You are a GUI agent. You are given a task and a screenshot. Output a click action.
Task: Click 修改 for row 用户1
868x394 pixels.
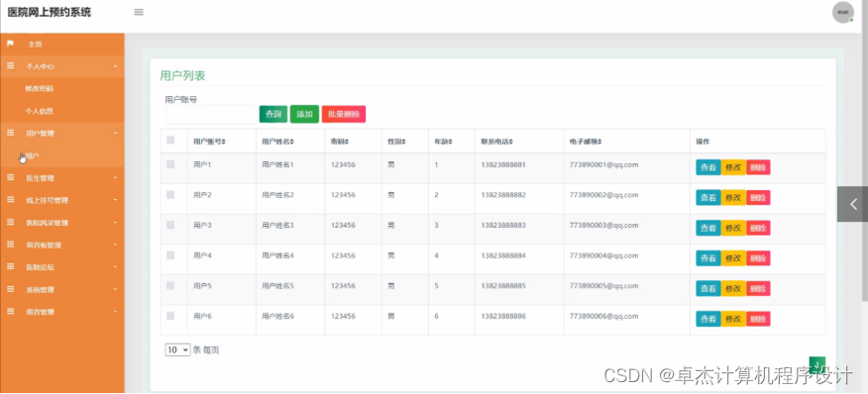[733, 167]
